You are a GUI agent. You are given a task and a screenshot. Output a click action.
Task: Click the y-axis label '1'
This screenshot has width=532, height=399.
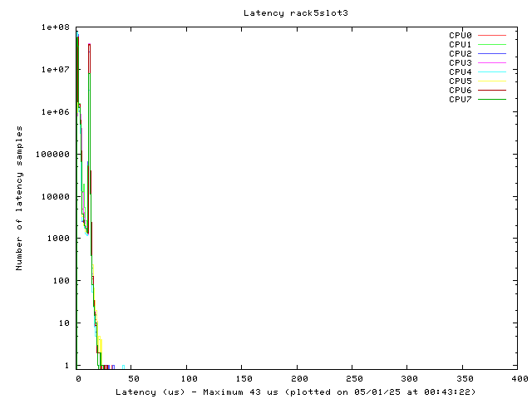(x=66, y=366)
